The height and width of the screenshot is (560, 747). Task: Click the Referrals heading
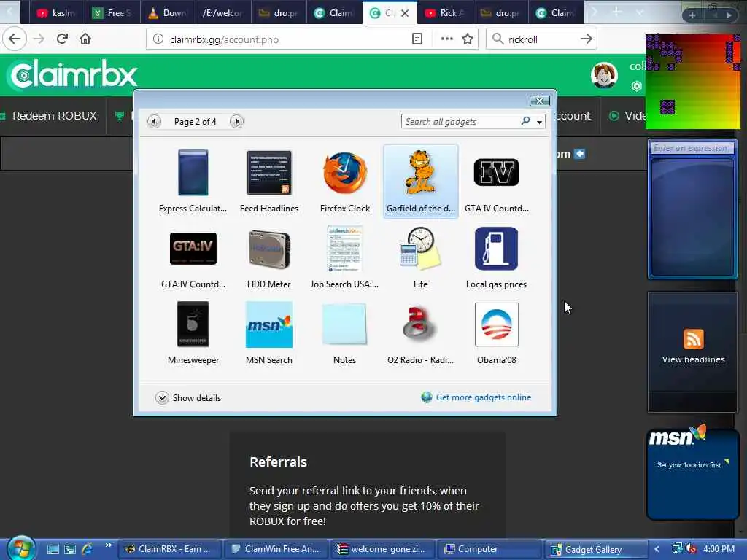click(278, 462)
